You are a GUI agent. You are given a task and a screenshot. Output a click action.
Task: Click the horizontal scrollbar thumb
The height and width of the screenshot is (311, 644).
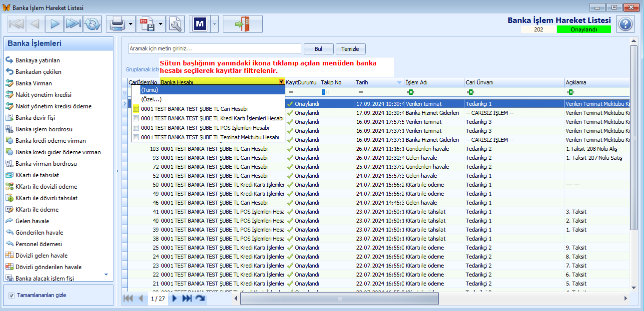[x=339, y=299]
